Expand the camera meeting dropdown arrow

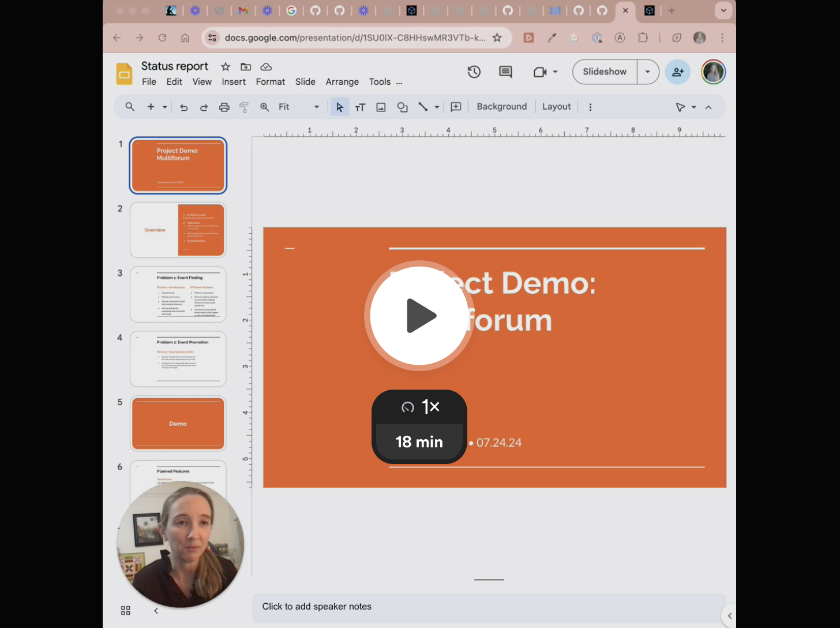pyautogui.click(x=556, y=72)
